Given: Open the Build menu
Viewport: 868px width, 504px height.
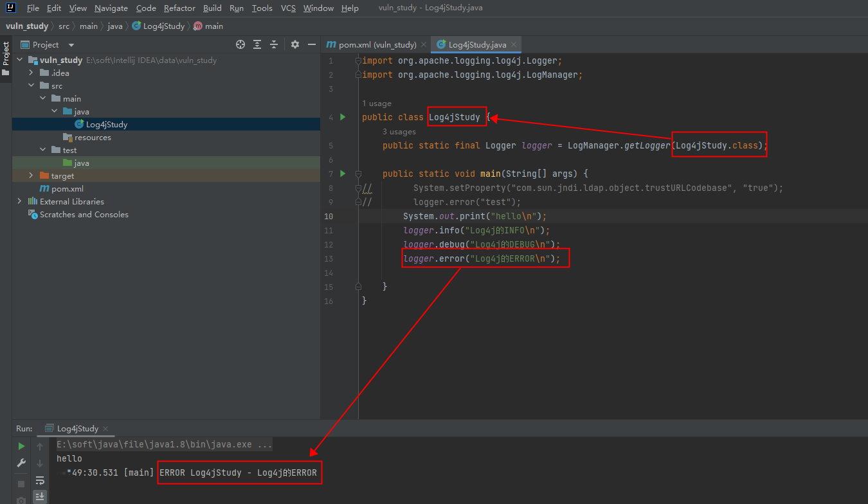Looking at the screenshot, I should [212, 8].
